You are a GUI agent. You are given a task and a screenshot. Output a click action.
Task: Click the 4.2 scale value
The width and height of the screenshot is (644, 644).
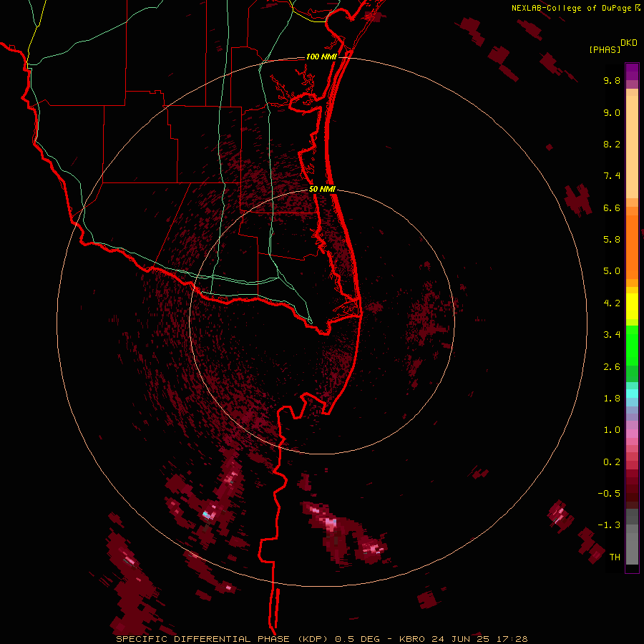(612, 303)
